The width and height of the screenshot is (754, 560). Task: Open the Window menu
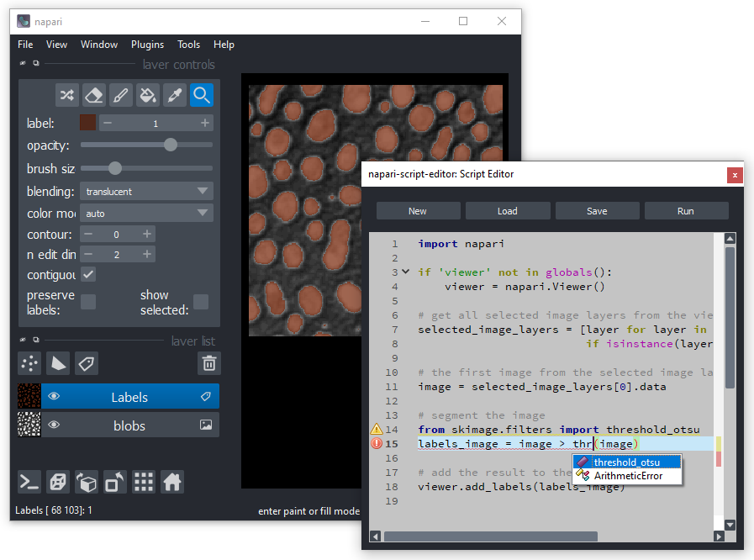[x=99, y=45]
